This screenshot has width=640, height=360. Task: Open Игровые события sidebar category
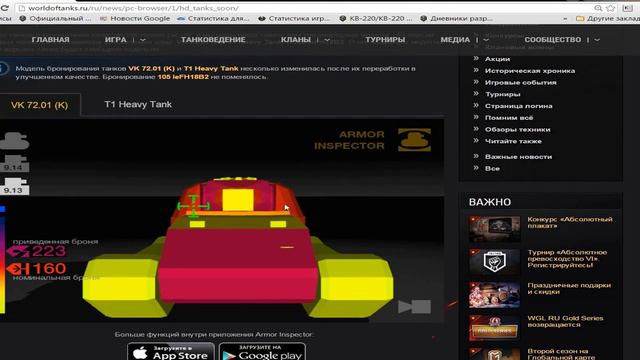[x=520, y=82]
